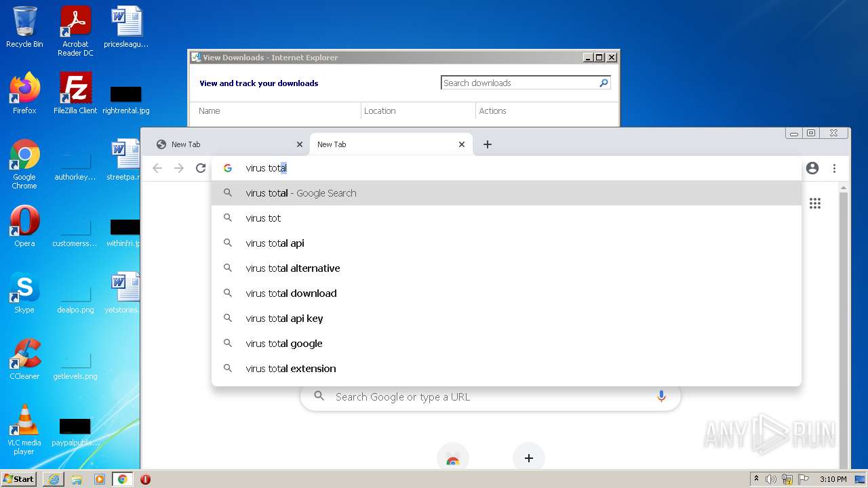Click the taskbar clock showing 3:10 PM
Screen dimensions: 868x488
pyautogui.click(x=833, y=479)
